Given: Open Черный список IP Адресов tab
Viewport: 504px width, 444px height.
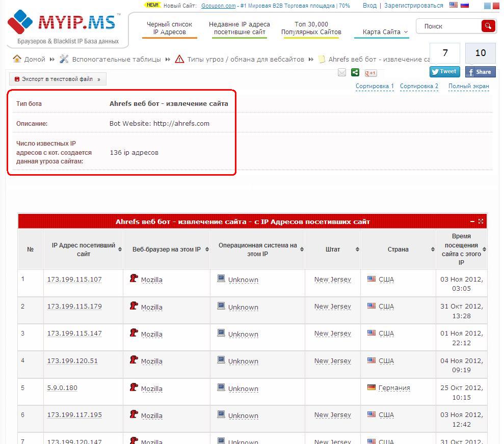Looking at the screenshot, I should pyautogui.click(x=169, y=28).
